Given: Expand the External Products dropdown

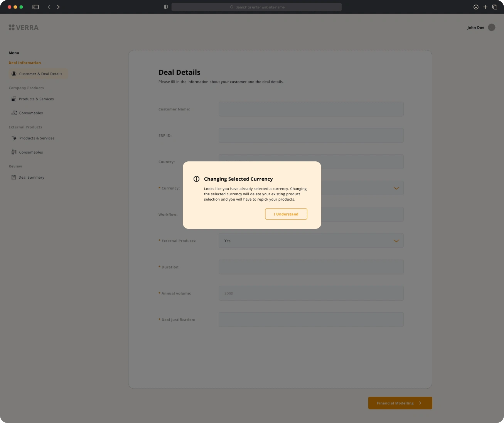Looking at the screenshot, I should 311,241.
